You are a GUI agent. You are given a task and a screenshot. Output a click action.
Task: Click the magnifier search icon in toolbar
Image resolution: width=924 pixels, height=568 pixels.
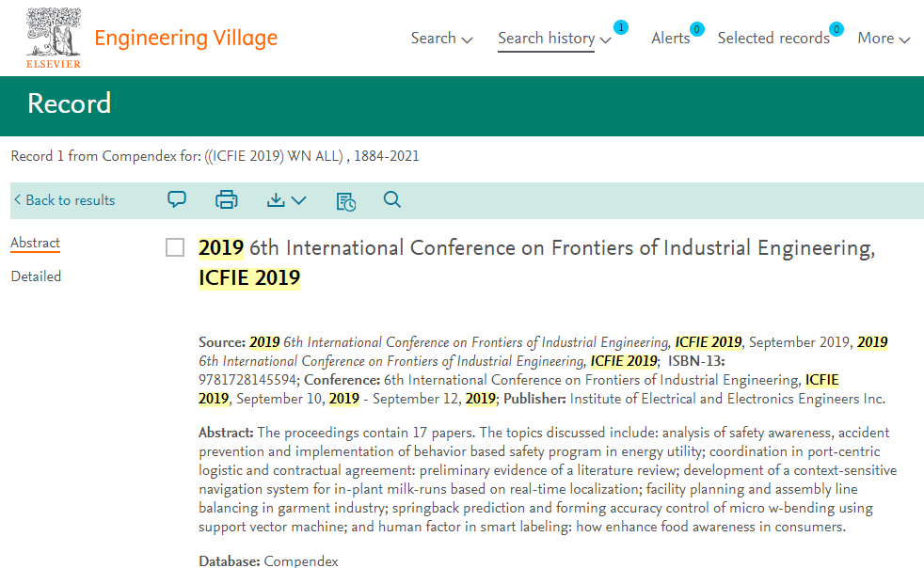tap(391, 199)
